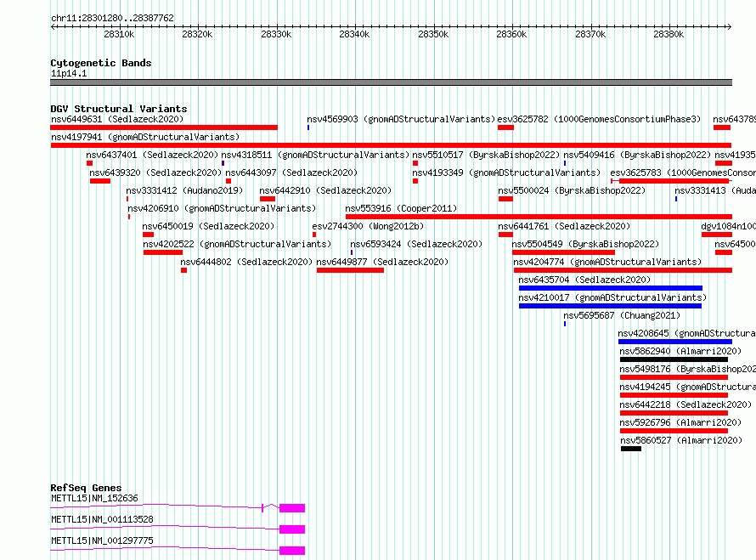Click the small black bar under nsv5860527

click(x=630, y=449)
